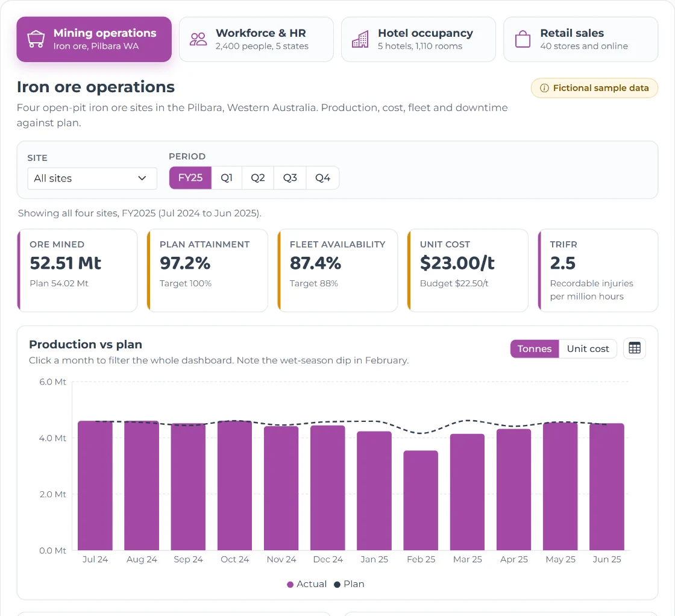
Task: Filter dashboard by Nov 24 bar
Action: coord(281,488)
